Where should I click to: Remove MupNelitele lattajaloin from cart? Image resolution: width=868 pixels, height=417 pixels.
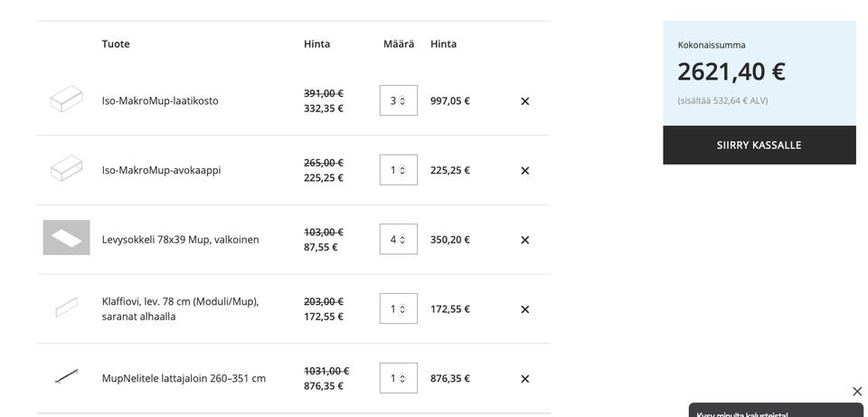click(525, 379)
